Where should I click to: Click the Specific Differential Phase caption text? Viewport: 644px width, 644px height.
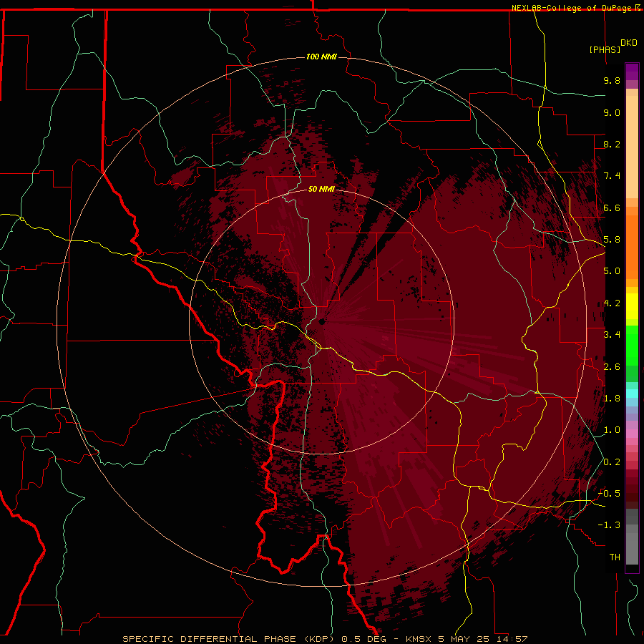(326, 639)
